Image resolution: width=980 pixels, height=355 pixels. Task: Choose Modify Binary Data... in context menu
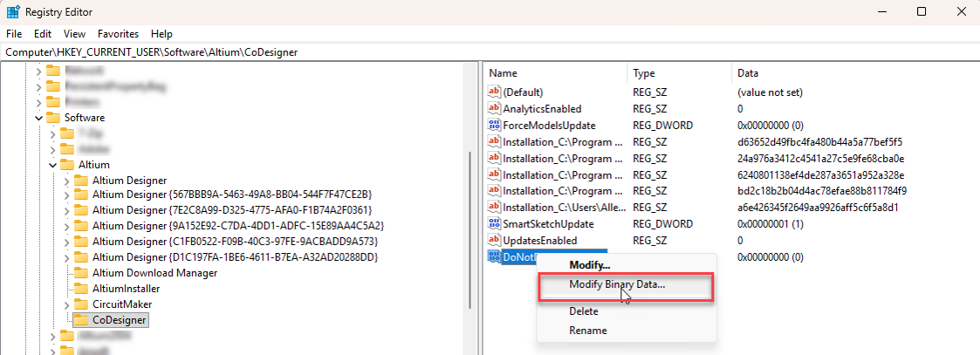(x=617, y=284)
